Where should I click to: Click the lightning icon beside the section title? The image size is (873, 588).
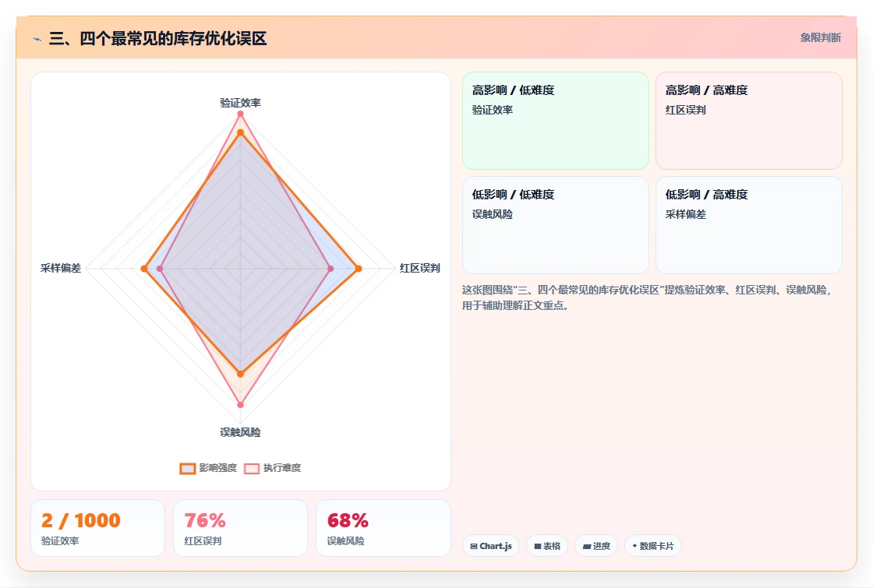coord(37,39)
